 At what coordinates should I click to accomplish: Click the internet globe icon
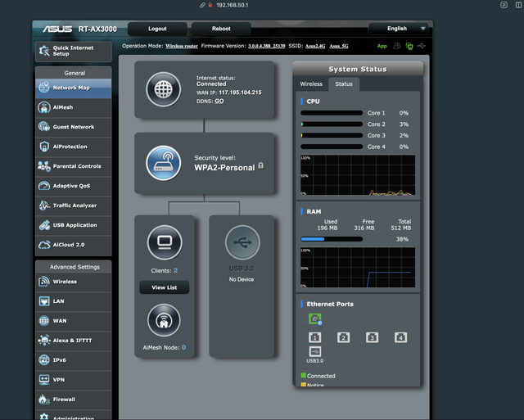point(164,89)
